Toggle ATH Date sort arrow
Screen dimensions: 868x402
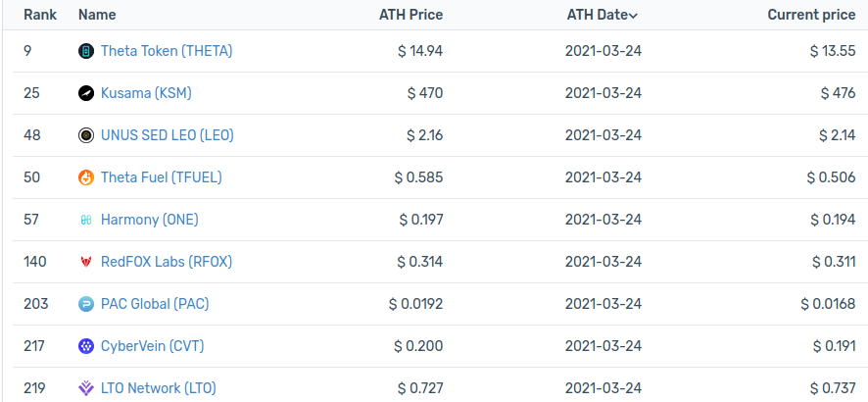point(633,16)
